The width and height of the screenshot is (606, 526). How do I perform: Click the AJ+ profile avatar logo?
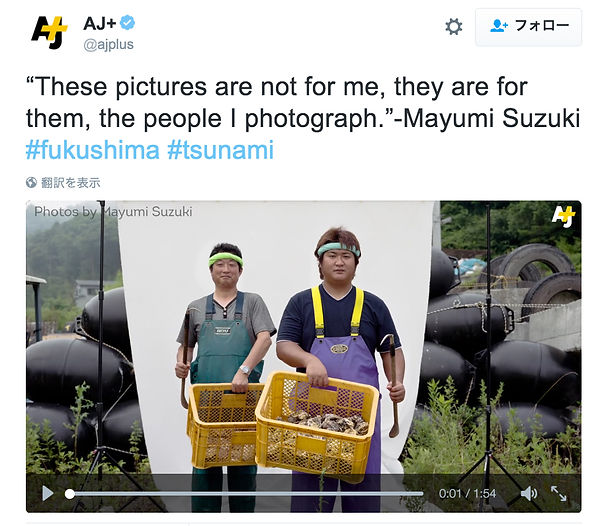tap(49, 32)
